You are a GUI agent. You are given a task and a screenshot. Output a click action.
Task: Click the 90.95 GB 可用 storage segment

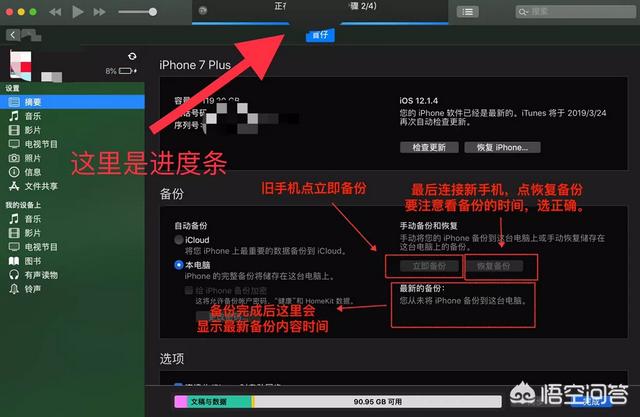tap(378, 402)
